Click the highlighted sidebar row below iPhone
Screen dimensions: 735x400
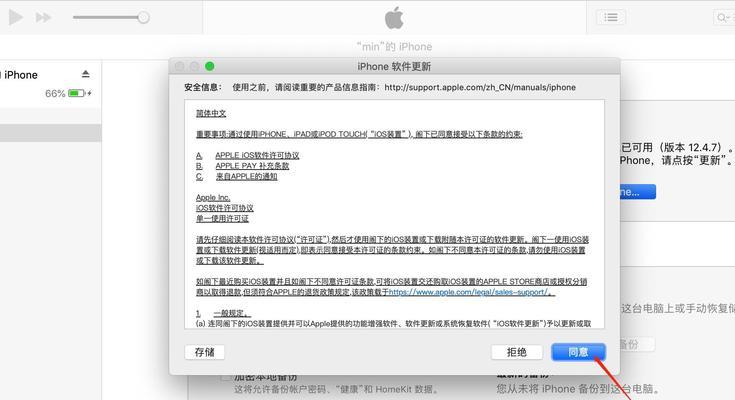(x=51, y=133)
